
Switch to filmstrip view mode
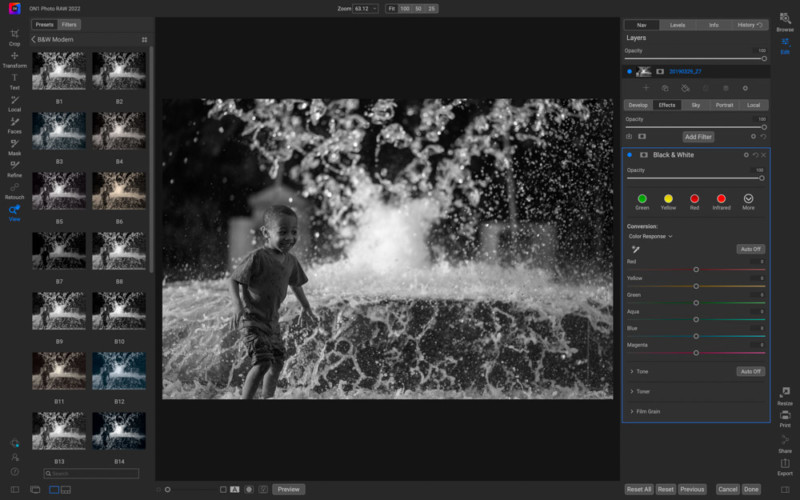(66, 490)
